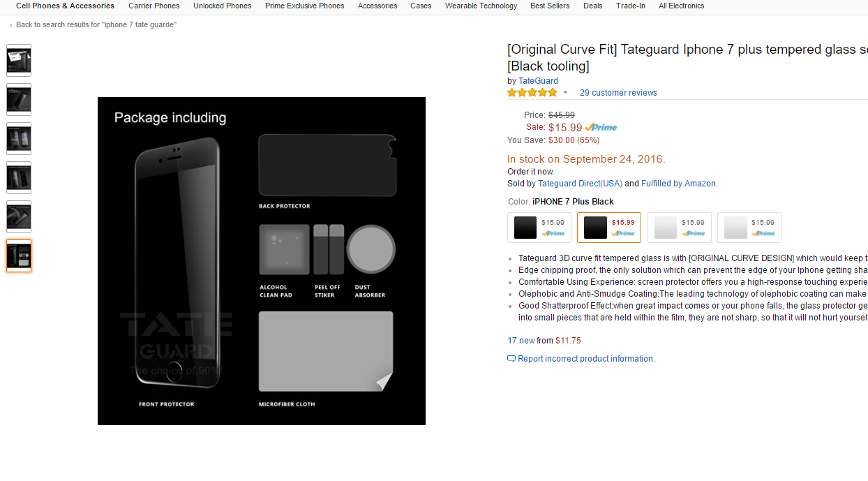Image resolution: width=868 pixels, height=481 pixels.
Task: Select the first black color swatch option
Action: click(539, 228)
